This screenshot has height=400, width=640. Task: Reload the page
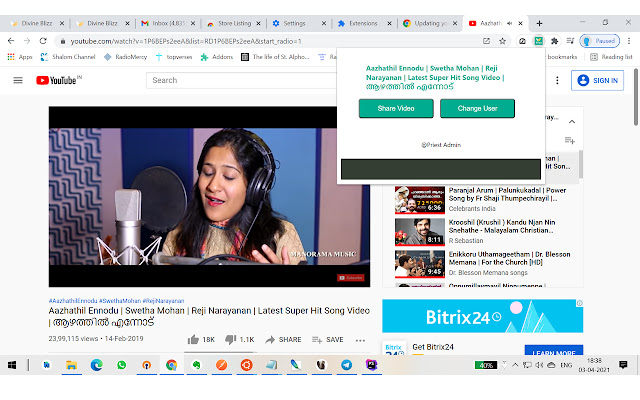(x=43, y=41)
